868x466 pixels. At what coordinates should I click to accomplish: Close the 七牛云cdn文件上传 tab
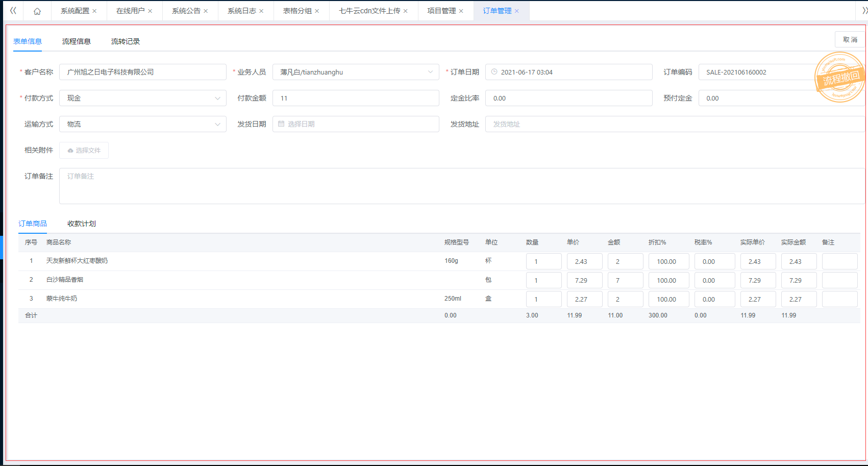pyautogui.click(x=406, y=11)
